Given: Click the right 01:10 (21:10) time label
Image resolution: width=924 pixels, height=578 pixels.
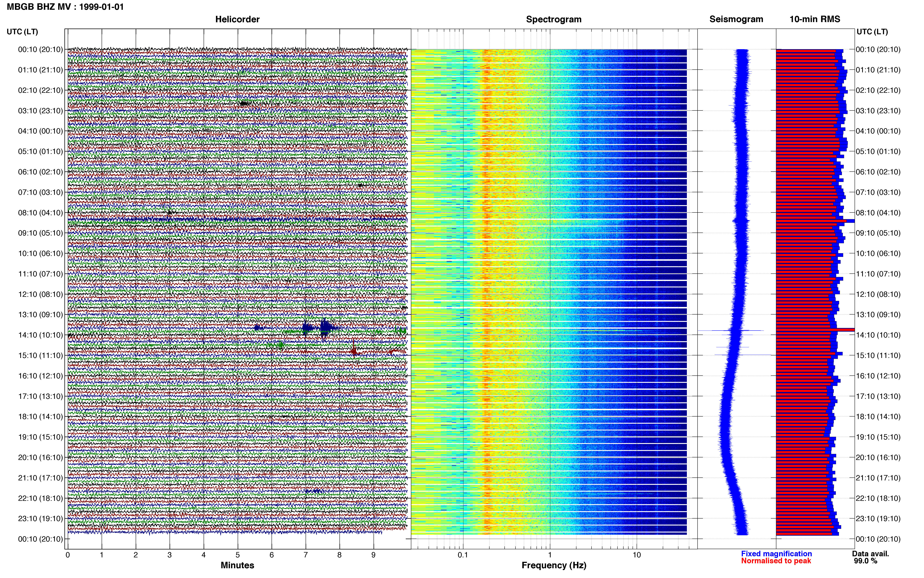Looking at the screenshot, I should click(878, 70).
